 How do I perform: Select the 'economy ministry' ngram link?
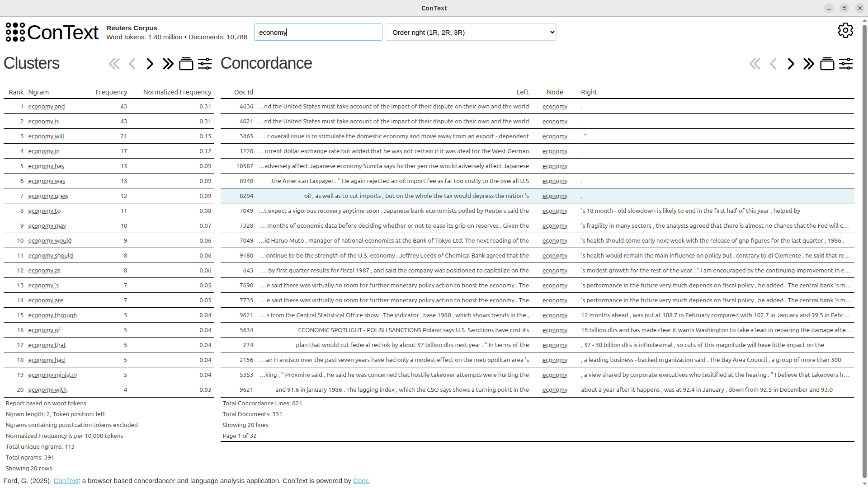[52, 375]
